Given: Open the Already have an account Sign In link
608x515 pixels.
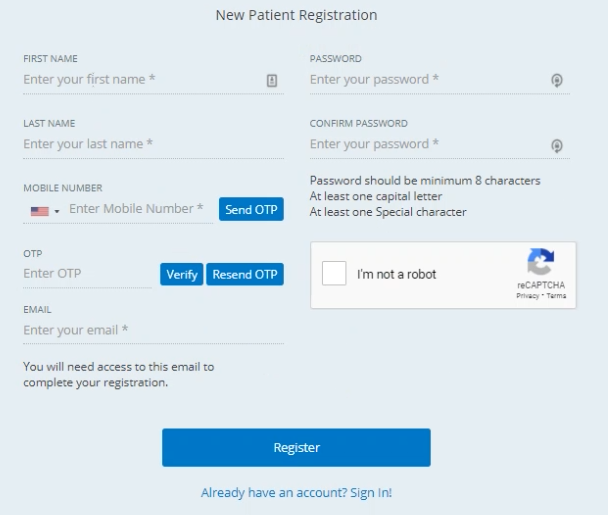Looking at the screenshot, I should tap(296, 493).
